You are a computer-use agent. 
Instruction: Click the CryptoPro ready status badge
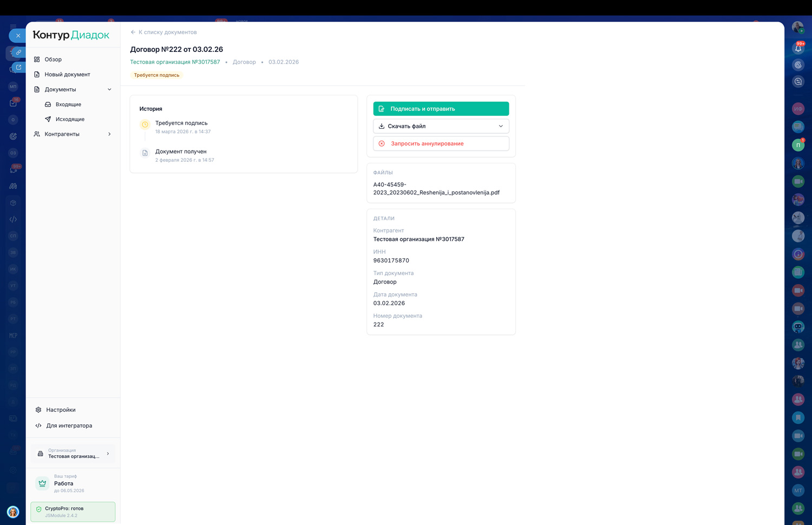[73, 511]
